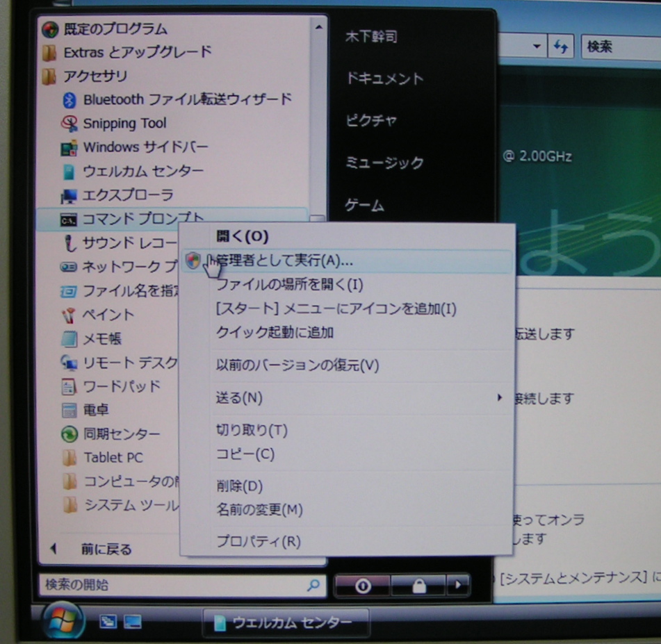Viewport: 661px width, 644px height.
Task: Click the サウンド レコーダー microphone icon
Action: [70, 243]
